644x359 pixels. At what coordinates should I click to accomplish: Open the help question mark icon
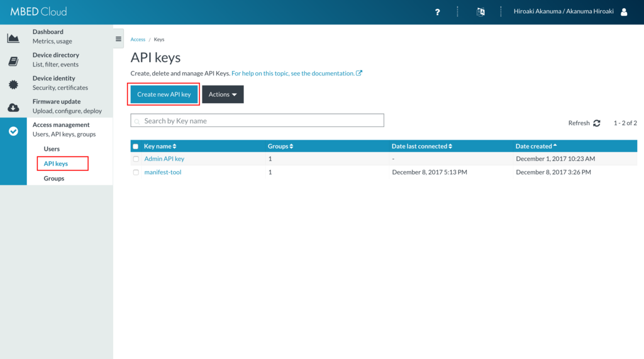[438, 12]
